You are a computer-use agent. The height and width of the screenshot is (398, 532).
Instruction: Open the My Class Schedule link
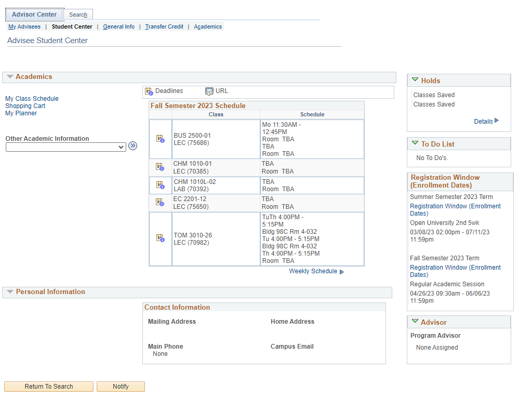pyautogui.click(x=32, y=99)
